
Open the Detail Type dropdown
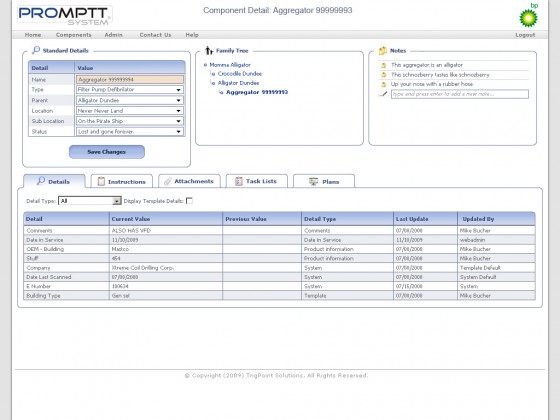click(x=90, y=201)
